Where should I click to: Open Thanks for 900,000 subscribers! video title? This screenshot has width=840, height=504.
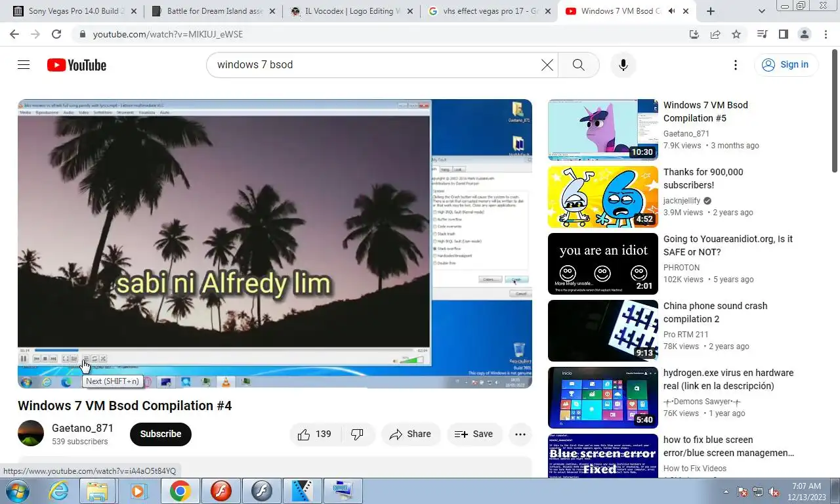[x=703, y=178]
